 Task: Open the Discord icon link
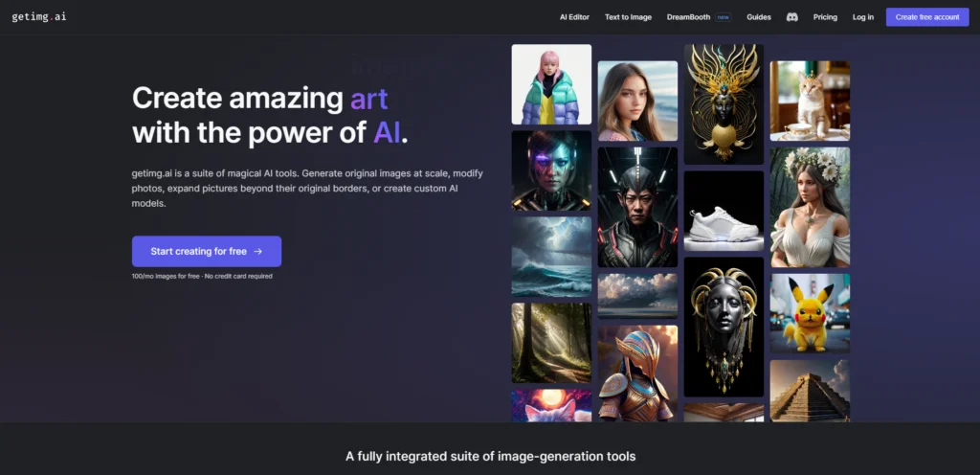coord(791,17)
